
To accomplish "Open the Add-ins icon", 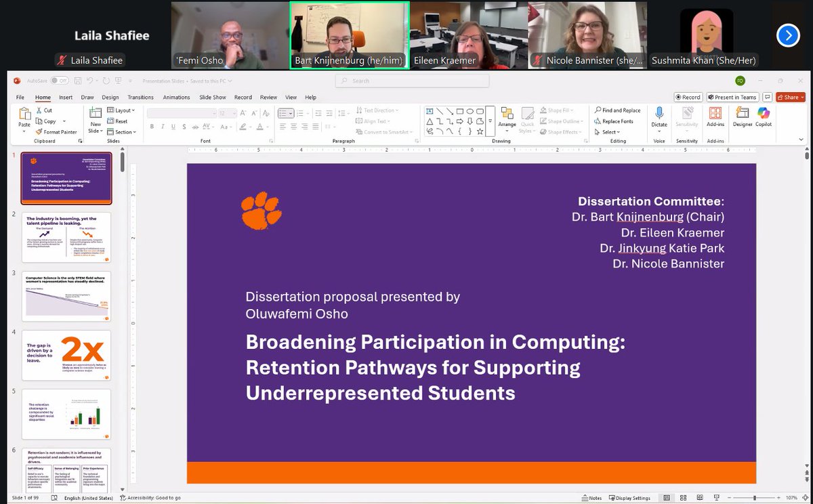I will 715,113.
